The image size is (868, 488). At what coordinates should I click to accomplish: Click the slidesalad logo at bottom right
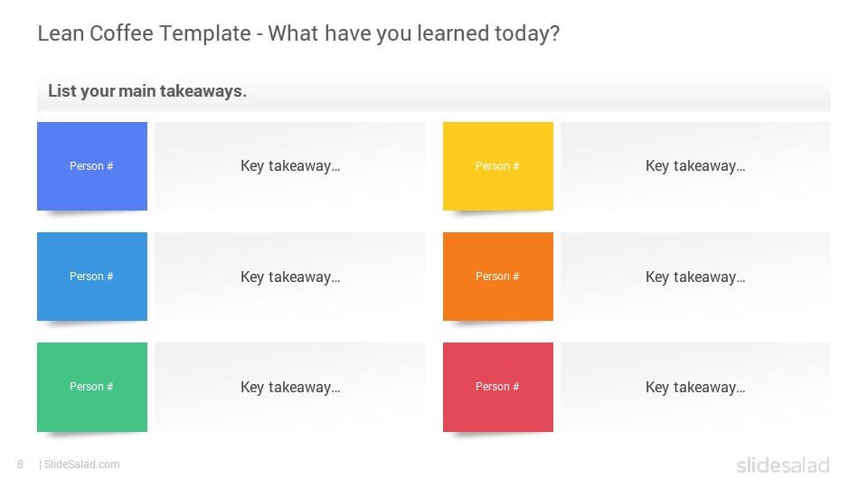783,465
